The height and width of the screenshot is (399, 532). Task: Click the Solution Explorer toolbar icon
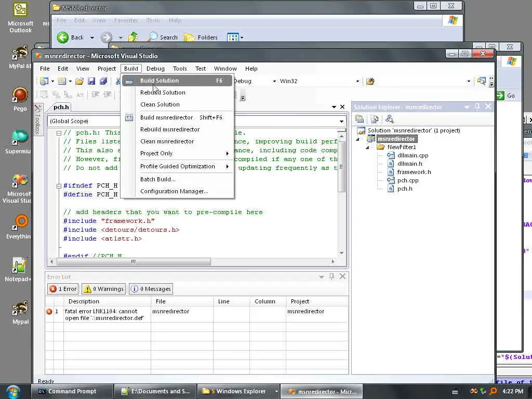pyautogui.click(x=481, y=81)
